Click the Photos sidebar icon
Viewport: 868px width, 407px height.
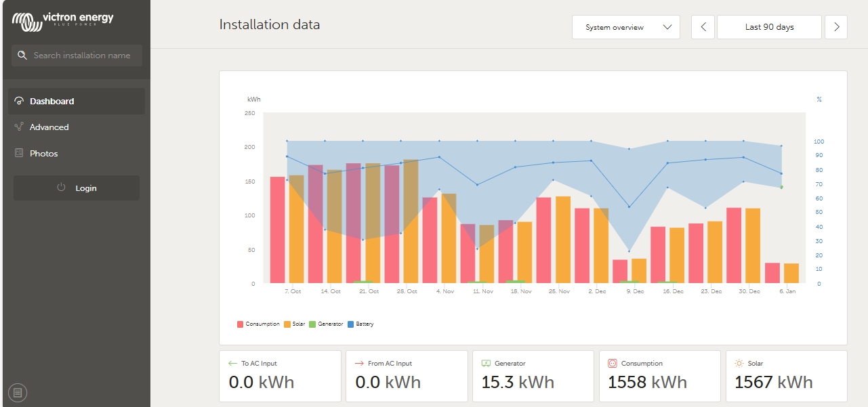pyautogui.click(x=19, y=154)
